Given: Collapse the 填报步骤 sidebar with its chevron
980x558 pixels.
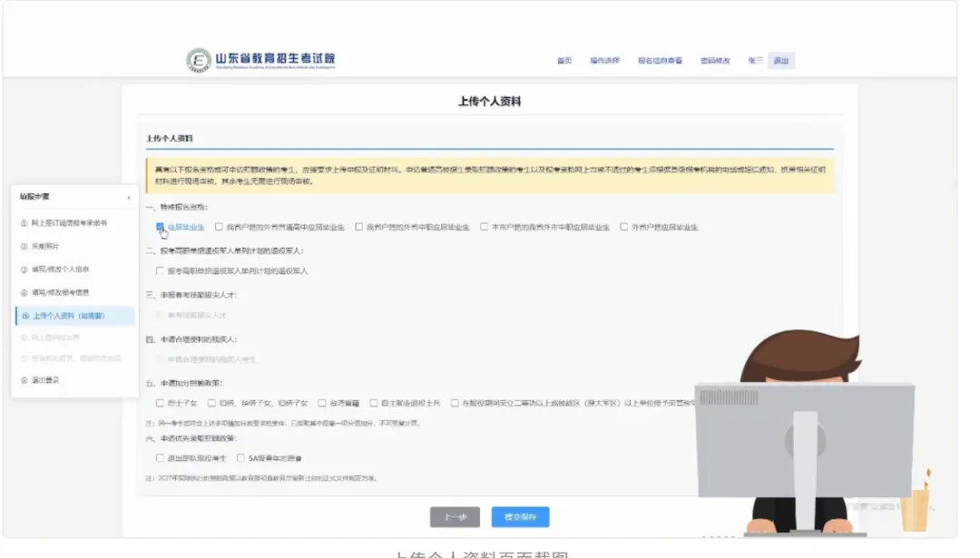Looking at the screenshot, I should click(x=129, y=198).
